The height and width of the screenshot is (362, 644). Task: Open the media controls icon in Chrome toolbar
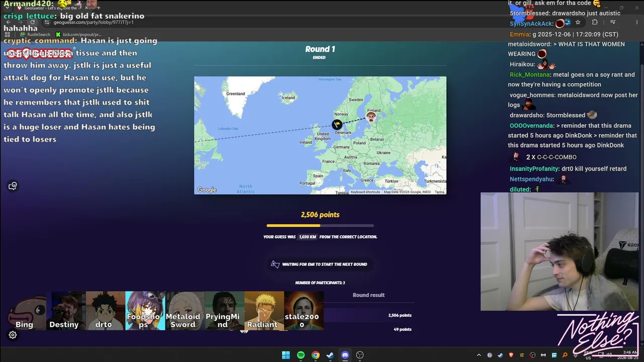tap(613, 22)
